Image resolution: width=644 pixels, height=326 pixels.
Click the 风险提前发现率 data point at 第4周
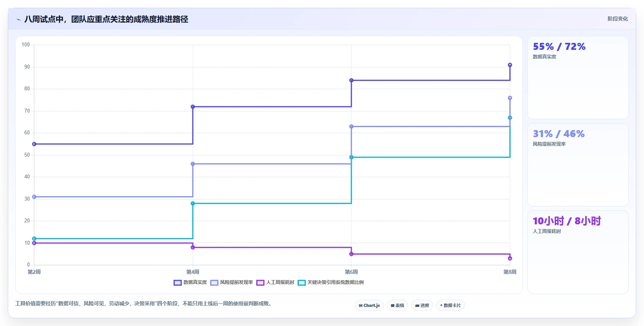pos(193,164)
